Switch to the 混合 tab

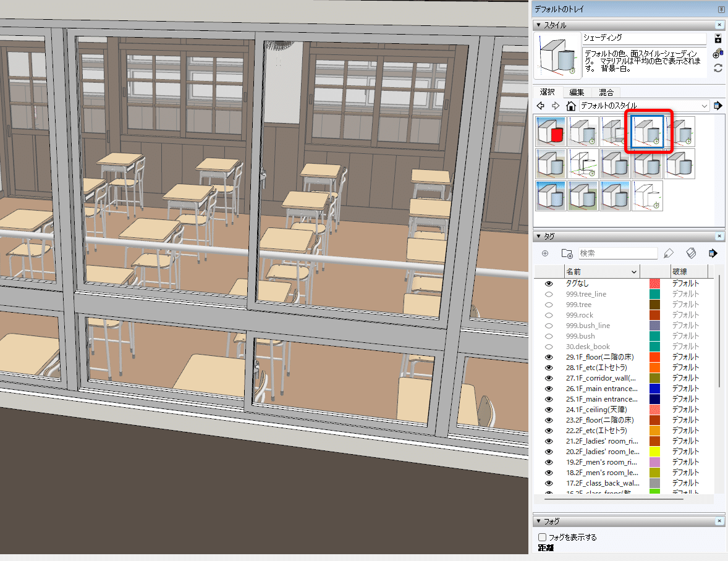pos(606,92)
